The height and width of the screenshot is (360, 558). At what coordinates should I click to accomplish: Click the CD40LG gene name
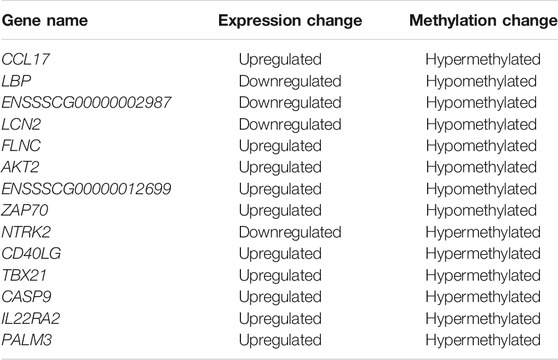coord(31,254)
